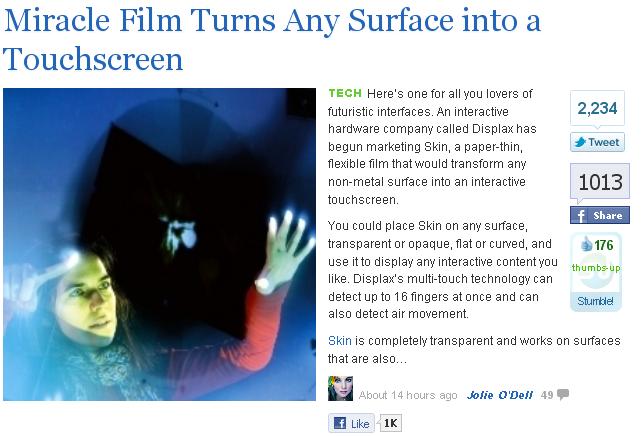Click the Facebook Like button
Screen dimensions: 643x436
coord(351,423)
